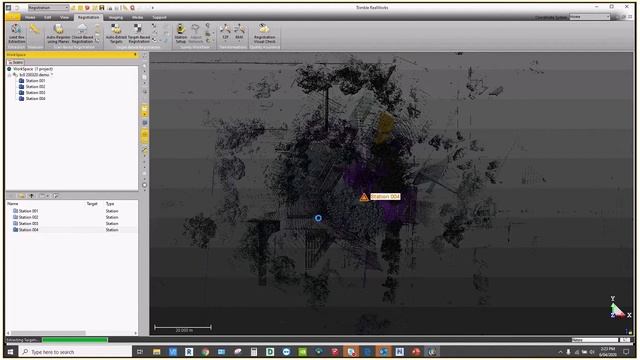Select Station 003 in WorkSpace tree
Viewport: 640px width, 360px height.
(35, 93)
